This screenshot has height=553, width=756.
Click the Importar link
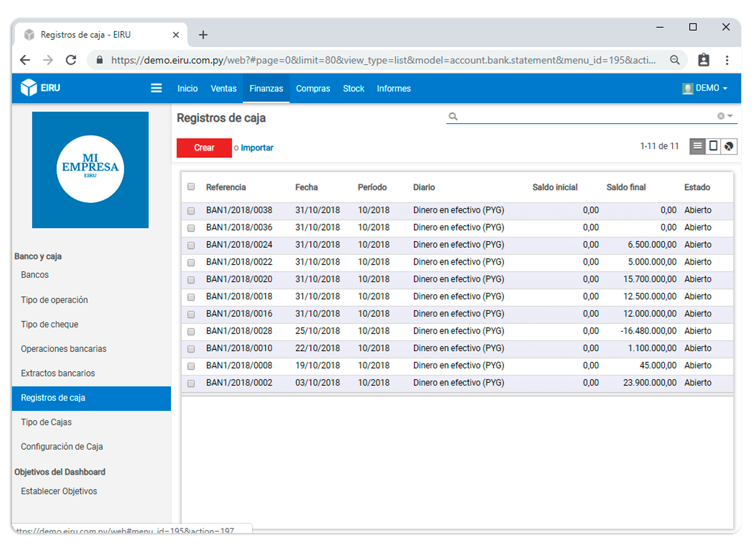[x=257, y=148]
